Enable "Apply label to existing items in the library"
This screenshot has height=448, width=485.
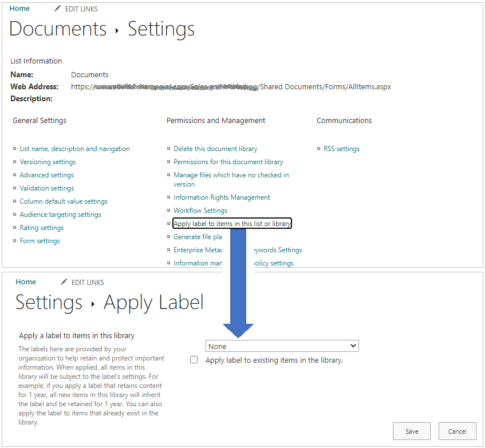194,359
